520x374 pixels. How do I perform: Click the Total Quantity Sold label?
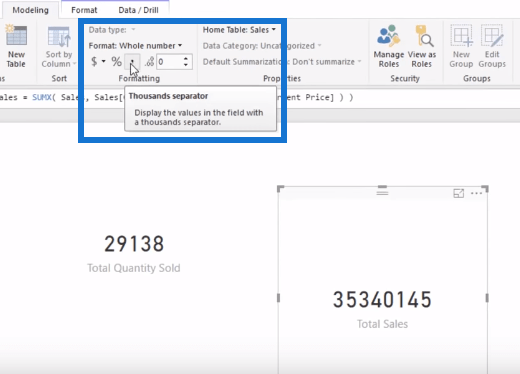pos(134,268)
